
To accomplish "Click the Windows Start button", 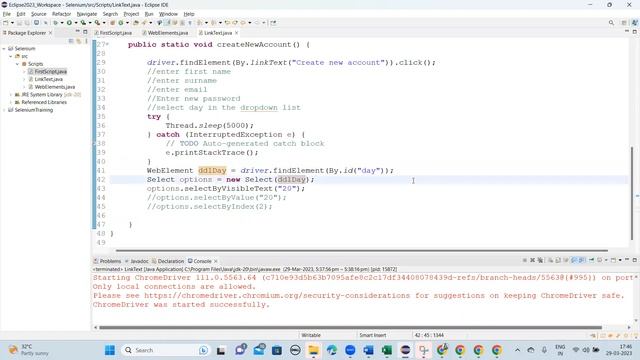I will [110, 350].
